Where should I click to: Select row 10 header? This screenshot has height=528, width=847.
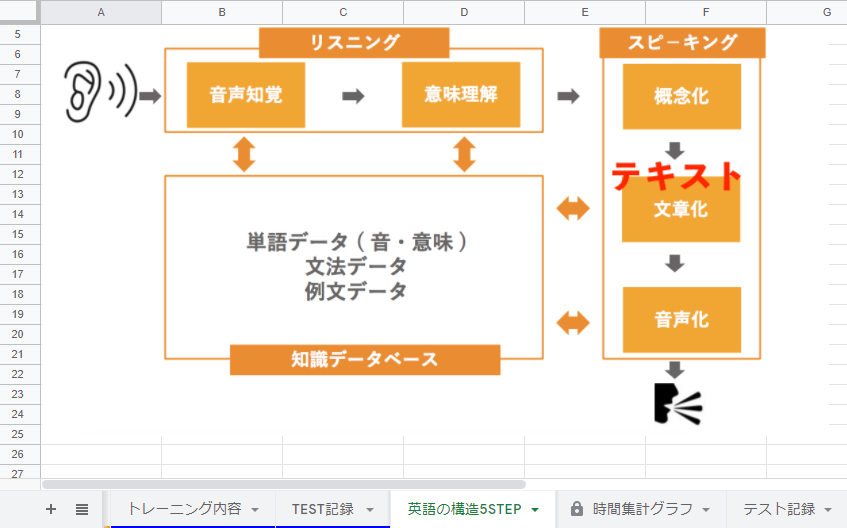coord(18,134)
